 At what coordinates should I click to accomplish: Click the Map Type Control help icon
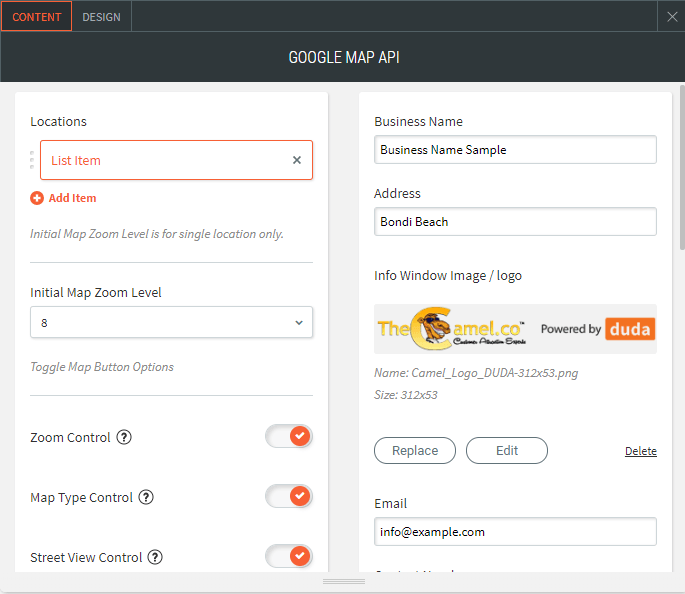pyautogui.click(x=146, y=497)
